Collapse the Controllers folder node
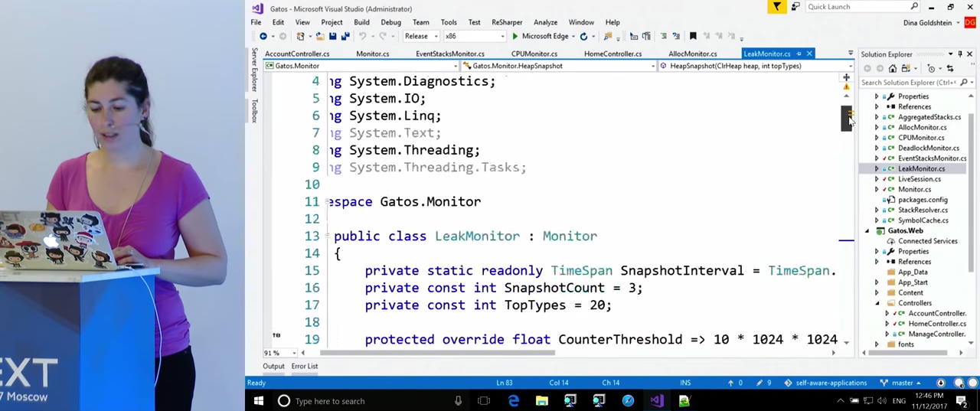980x411 pixels. click(x=877, y=303)
